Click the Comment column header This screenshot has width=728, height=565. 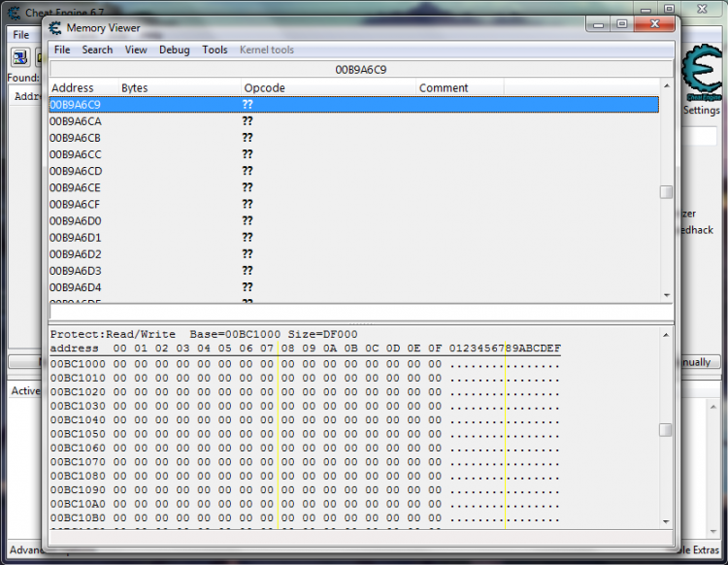[460, 87]
